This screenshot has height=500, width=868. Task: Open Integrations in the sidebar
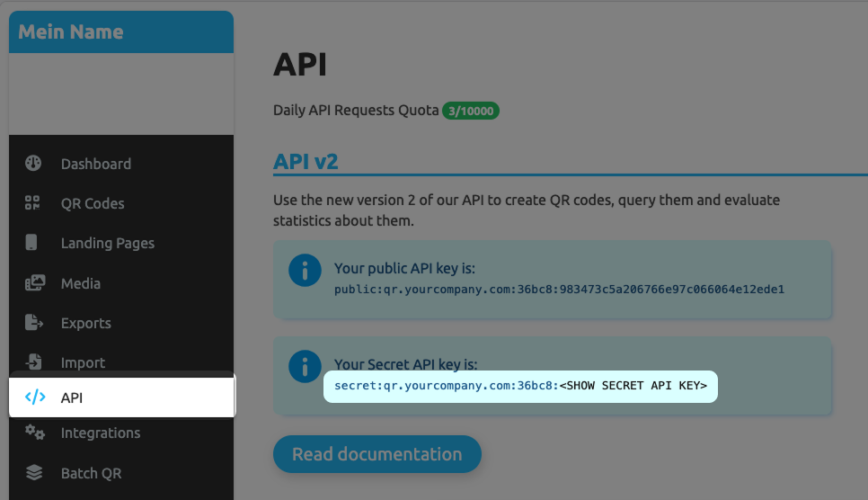pyautogui.click(x=121, y=433)
